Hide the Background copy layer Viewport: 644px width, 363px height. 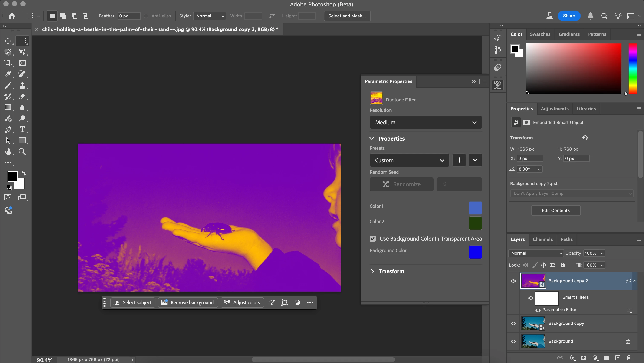[x=513, y=323]
